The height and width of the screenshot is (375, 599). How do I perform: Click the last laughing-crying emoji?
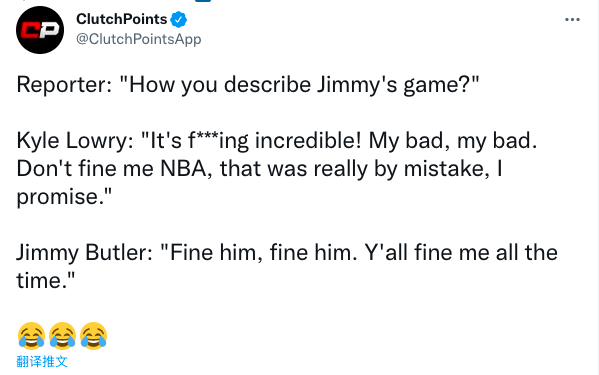click(x=94, y=336)
